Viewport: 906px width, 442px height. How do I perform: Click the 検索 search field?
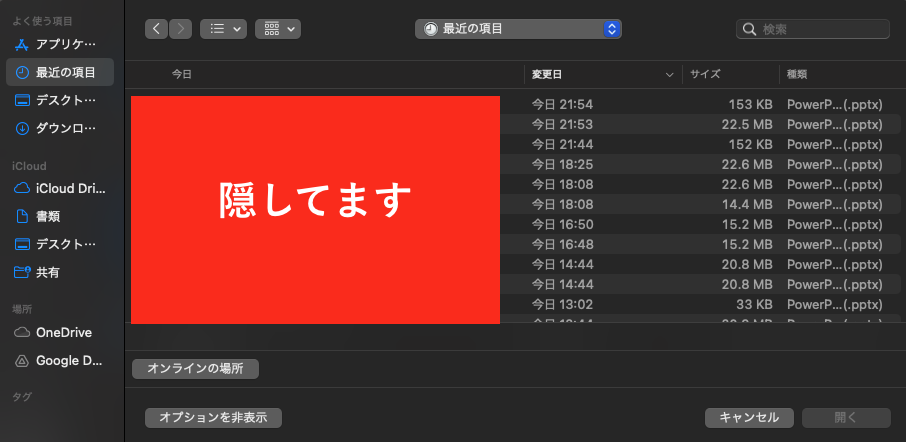(x=813, y=29)
